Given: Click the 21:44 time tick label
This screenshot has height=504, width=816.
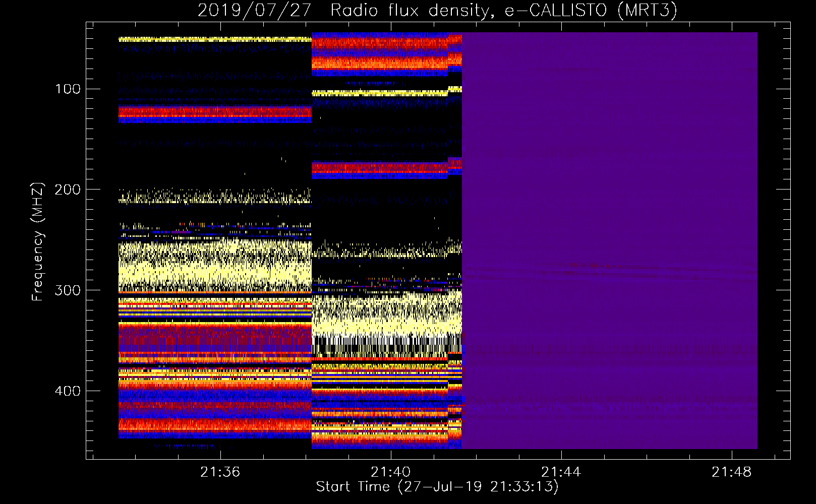Looking at the screenshot, I should tap(561, 472).
